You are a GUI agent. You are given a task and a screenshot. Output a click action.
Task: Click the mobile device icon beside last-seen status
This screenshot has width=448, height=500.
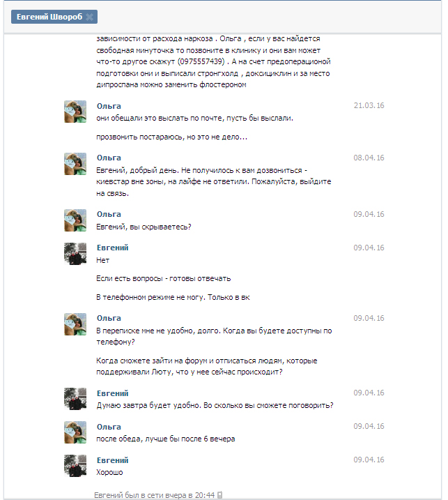[220, 495]
